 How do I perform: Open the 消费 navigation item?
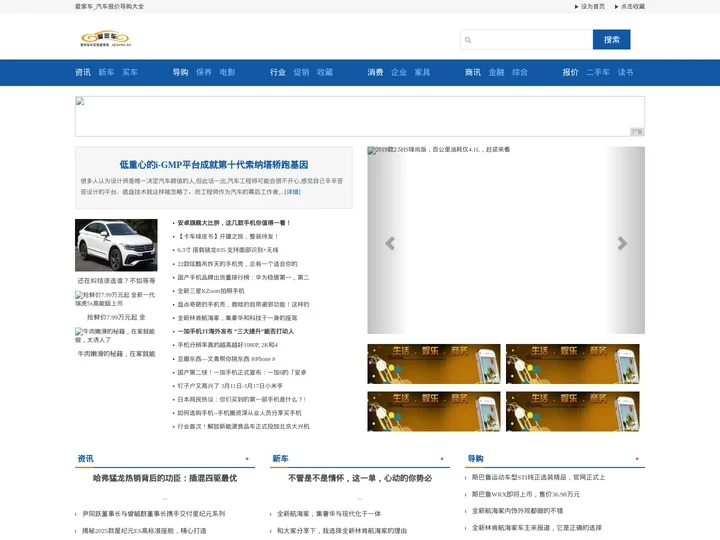coord(375,72)
